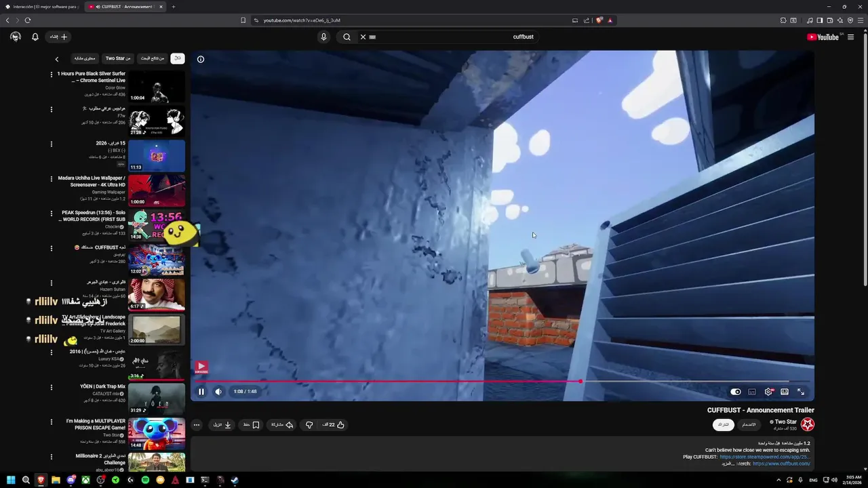This screenshot has width=868, height=488.
Task: Toggle subtitles in the video player
Action: 752,392
